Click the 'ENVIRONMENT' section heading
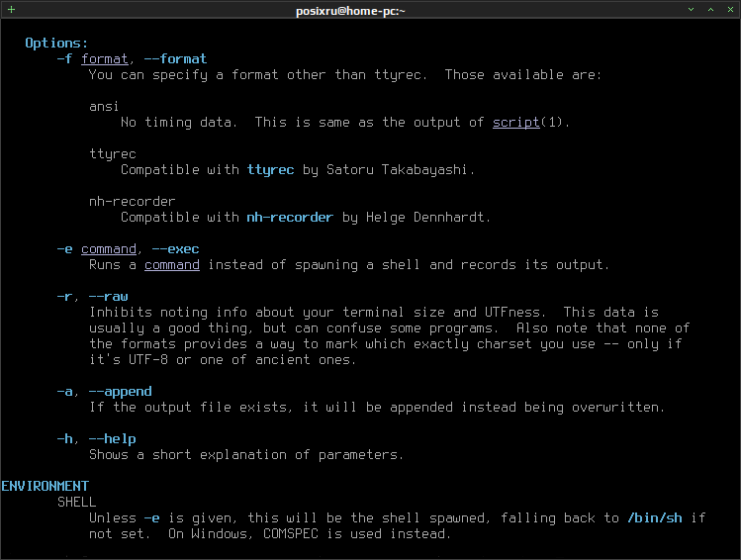 tap(45, 486)
